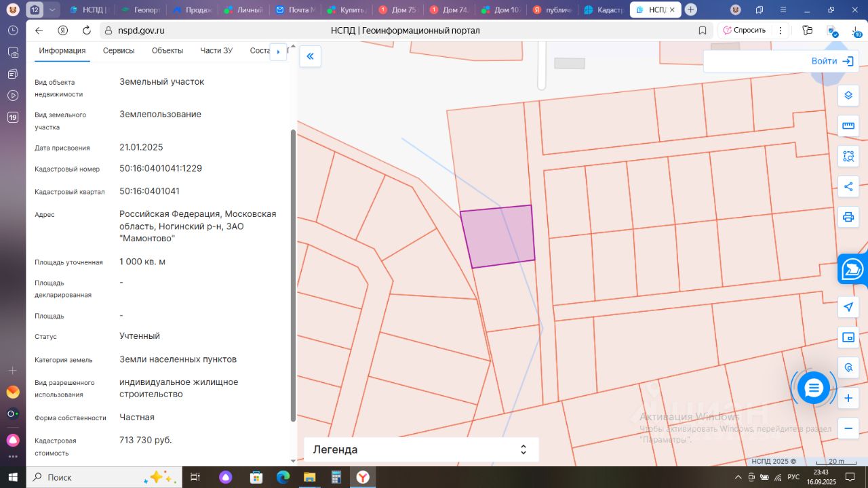Select the ruler measurement tool
The height and width of the screenshot is (488, 868).
coord(848,126)
